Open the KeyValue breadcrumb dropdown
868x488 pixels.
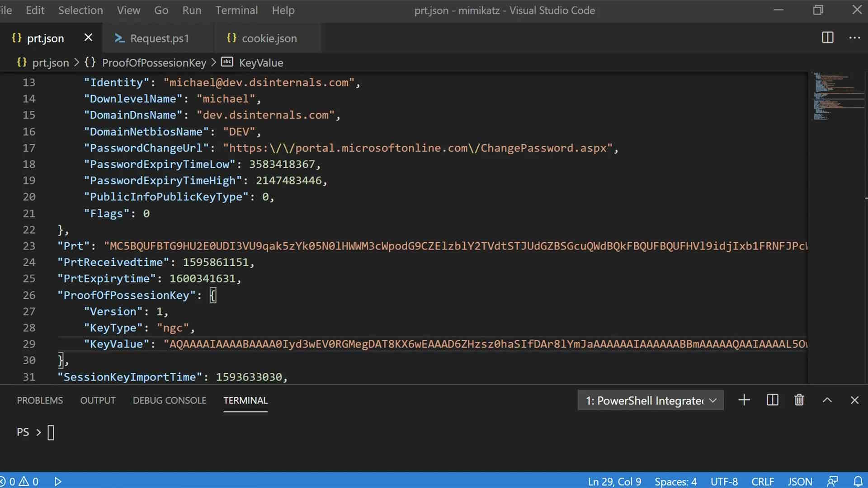[261, 62]
